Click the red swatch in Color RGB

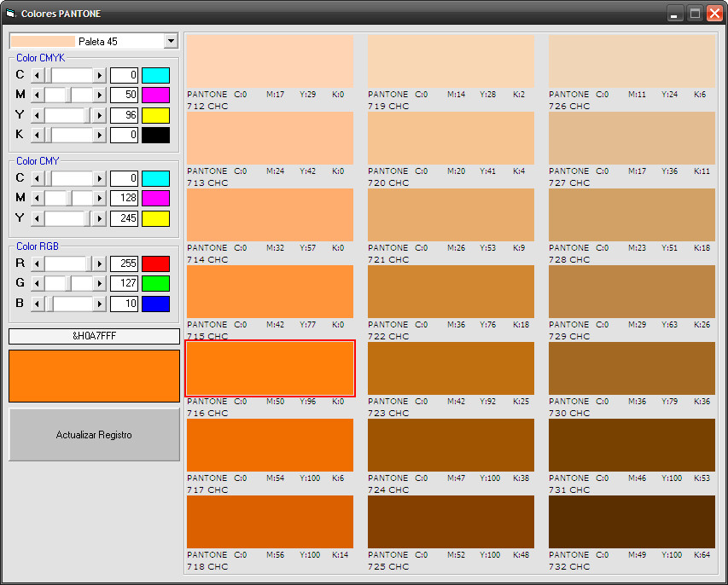click(155, 264)
